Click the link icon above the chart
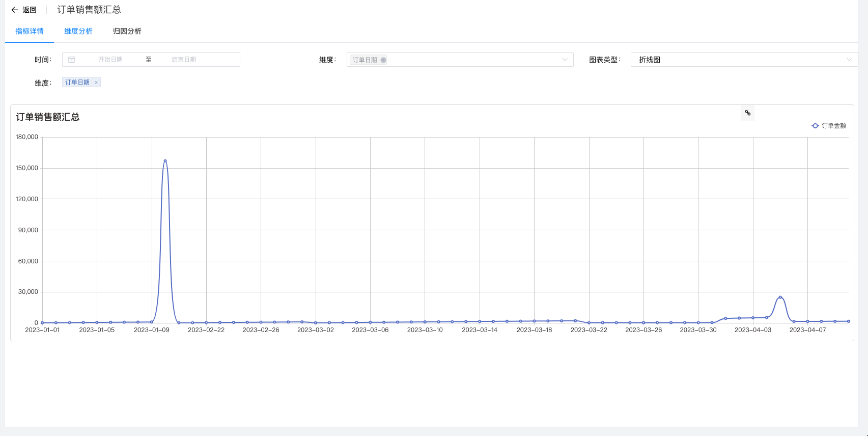 point(747,113)
